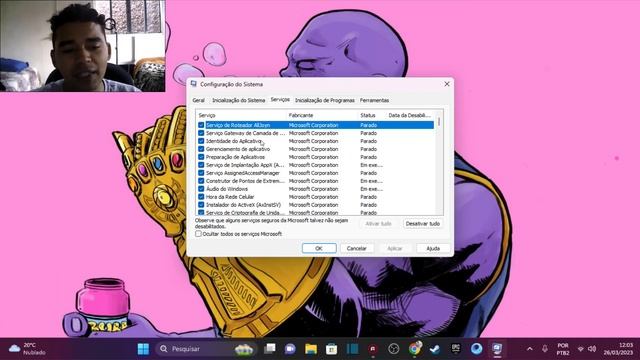Image resolution: width=640 pixels, height=360 pixels.
Task: Click the Aplicar button
Action: pyautogui.click(x=394, y=248)
